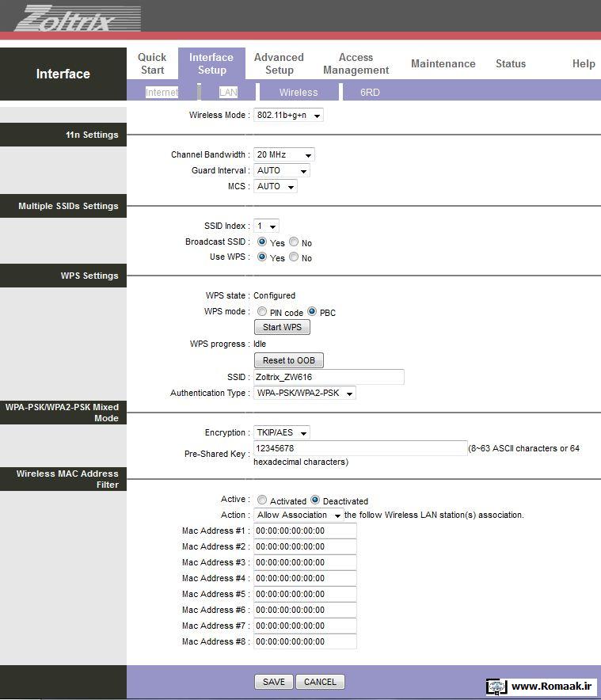Select PIN code WPS mode
This screenshot has width=601, height=700.
(262, 311)
